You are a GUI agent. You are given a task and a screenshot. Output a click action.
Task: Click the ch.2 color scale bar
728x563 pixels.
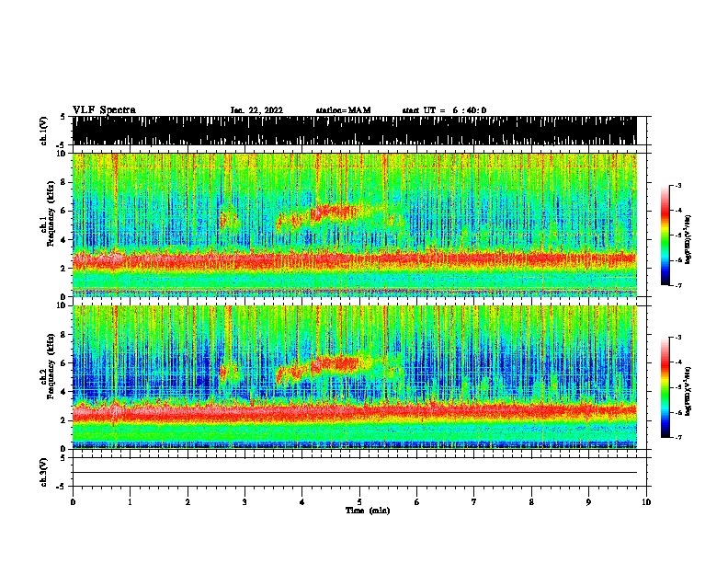(665, 387)
